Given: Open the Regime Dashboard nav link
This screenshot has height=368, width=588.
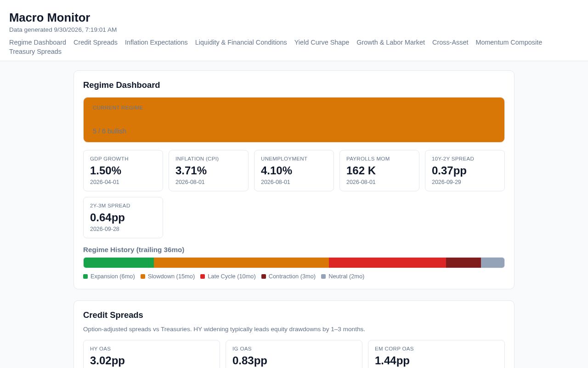Looking at the screenshot, I should 38,42.
